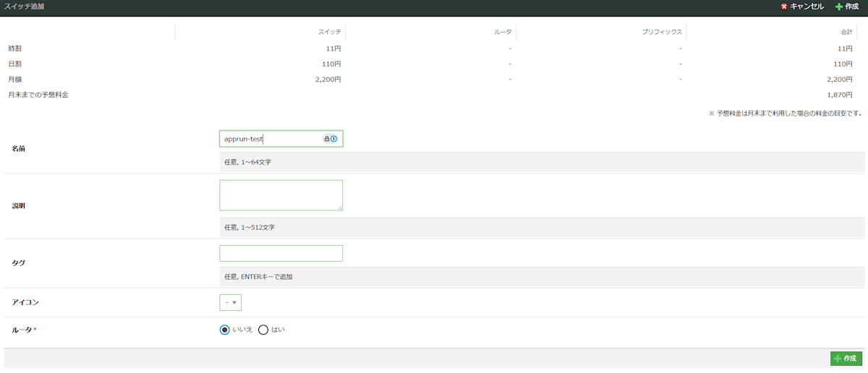
Task: Click the タグ form label
Action: 18,263
